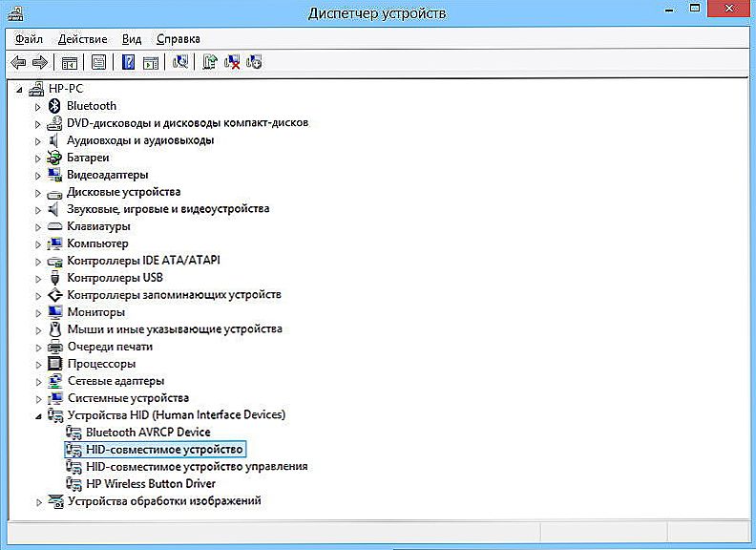Click the Forward arrow toolbar icon
This screenshot has height=550, width=756.
[39, 62]
